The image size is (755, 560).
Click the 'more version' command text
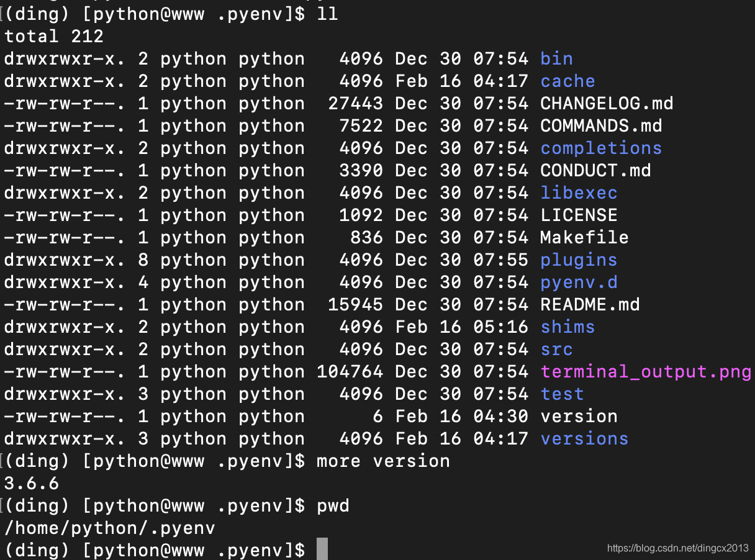coord(383,461)
